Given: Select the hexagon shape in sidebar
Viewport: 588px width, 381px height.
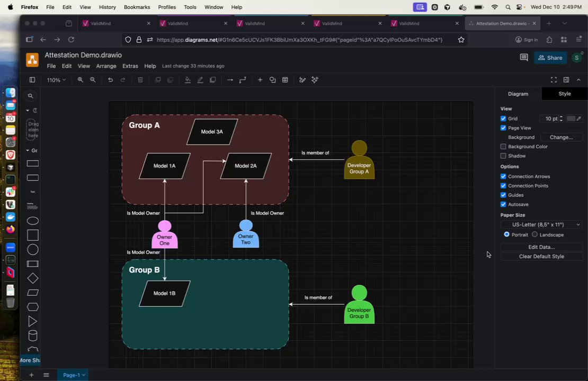Looking at the screenshot, I should (33, 307).
